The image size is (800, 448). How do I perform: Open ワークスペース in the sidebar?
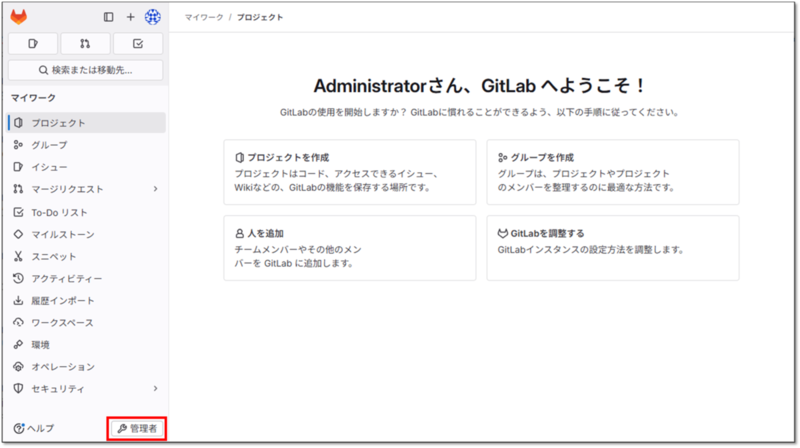pos(87,322)
